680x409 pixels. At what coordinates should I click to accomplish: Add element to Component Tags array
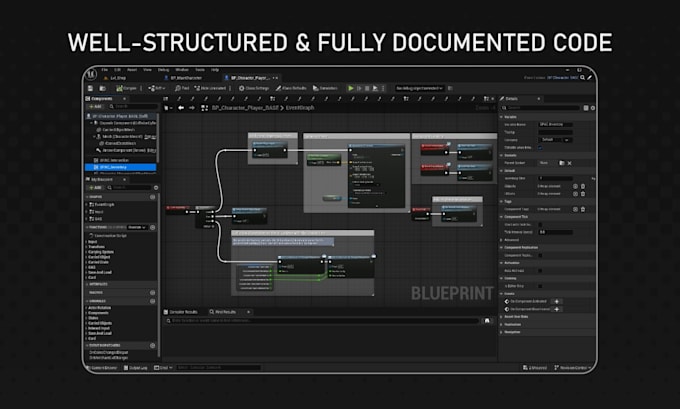[x=575, y=209]
